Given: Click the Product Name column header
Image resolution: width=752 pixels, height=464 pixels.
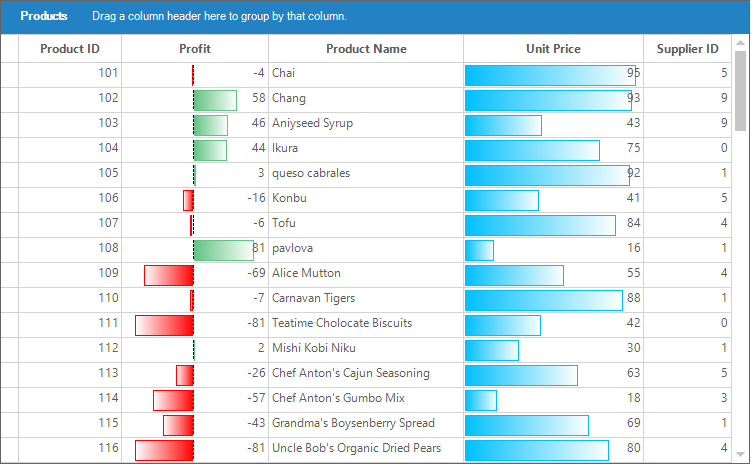Looking at the screenshot, I should coord(366,49).
